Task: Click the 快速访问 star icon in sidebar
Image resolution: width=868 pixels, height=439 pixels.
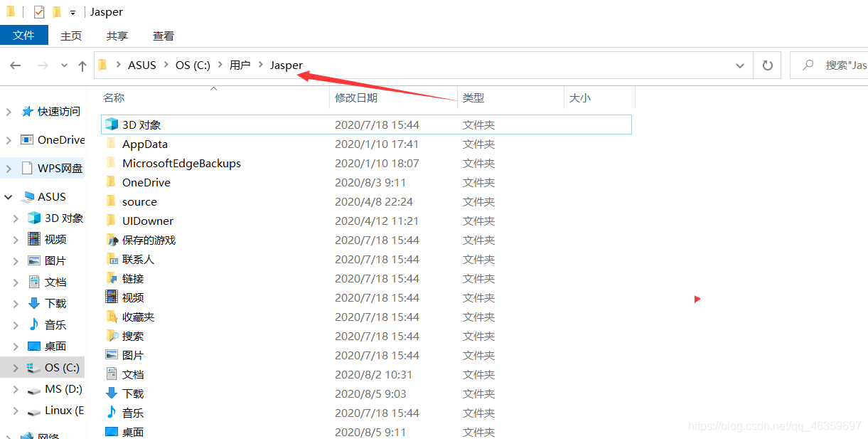Action: tap(28, 112)
